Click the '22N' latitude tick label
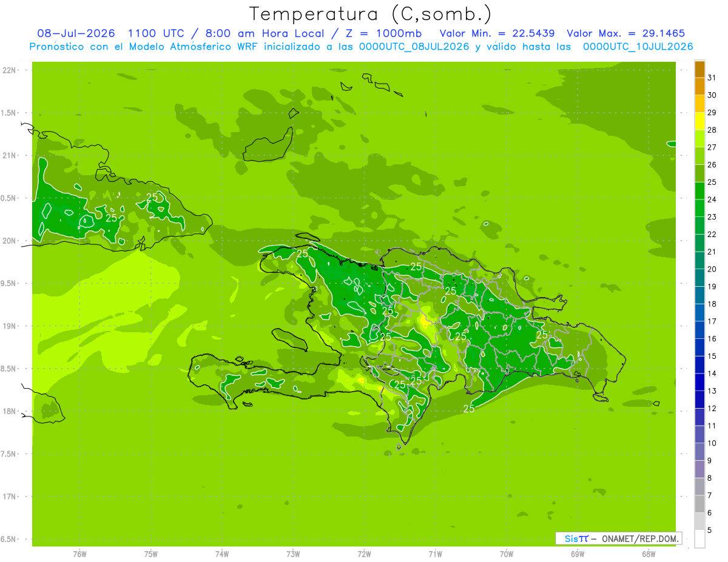The height and width of the screenshot is (562, 728). 10,70
